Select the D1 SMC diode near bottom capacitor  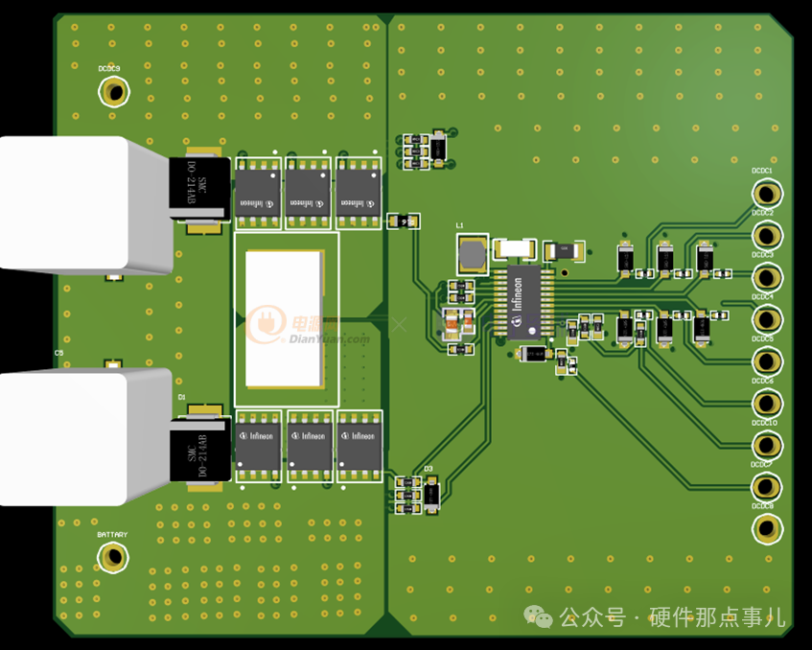[200, 452]
